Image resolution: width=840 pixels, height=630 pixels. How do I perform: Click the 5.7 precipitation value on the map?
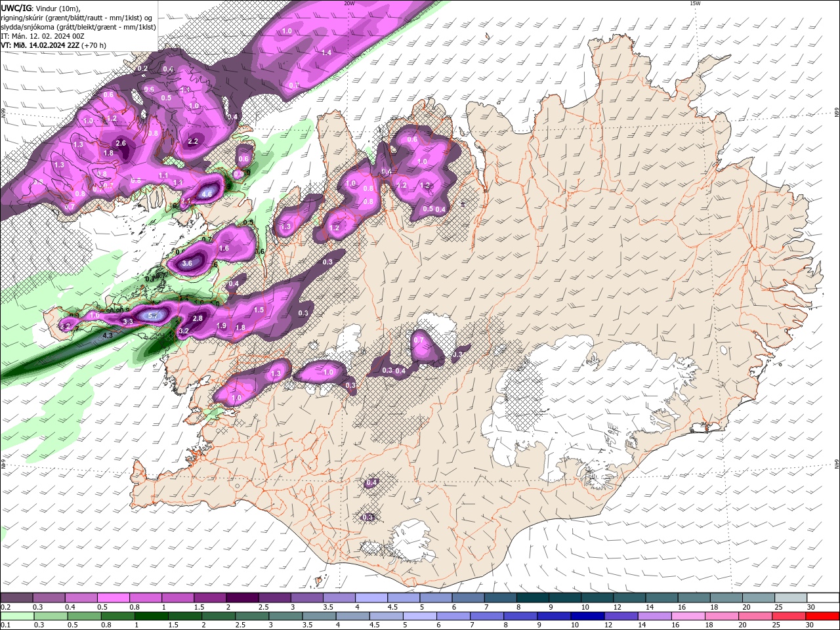(153, 316)
